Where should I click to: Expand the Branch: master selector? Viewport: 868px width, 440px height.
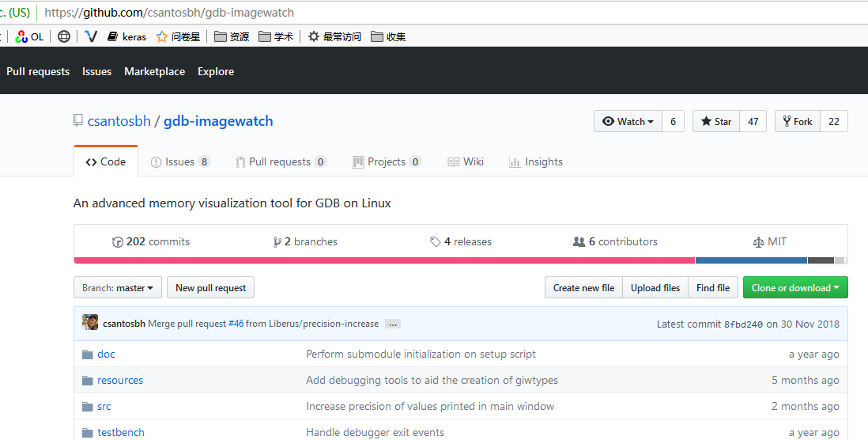click(x=118, y=288)
